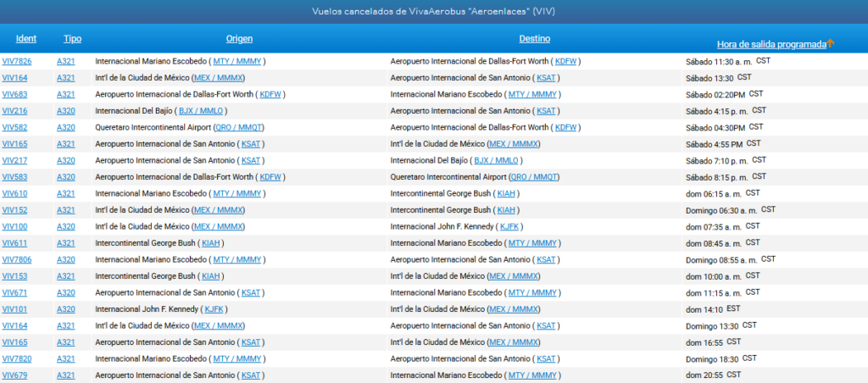
Task: Click Hora de salida programada header
Action: 771,44
